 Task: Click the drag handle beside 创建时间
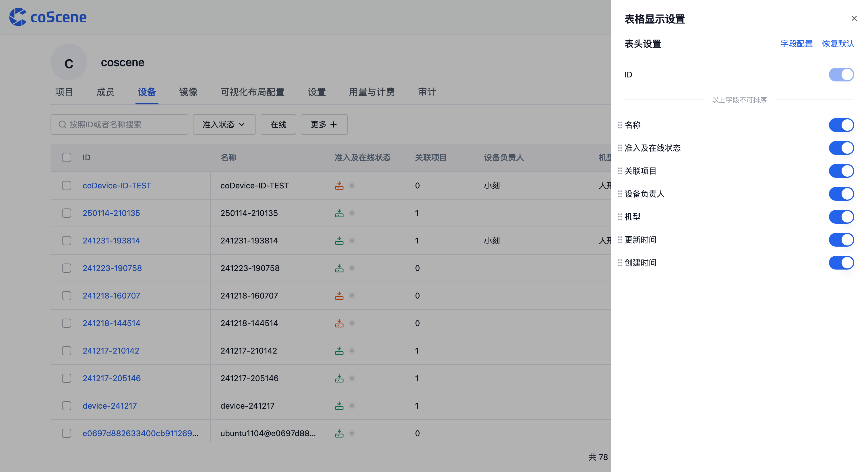tap(620, 263)
